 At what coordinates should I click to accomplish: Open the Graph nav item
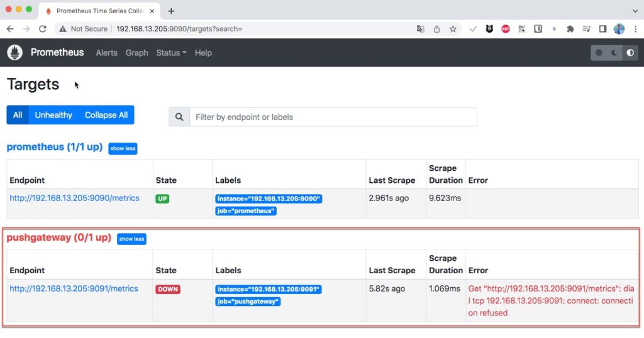point(136,53)
